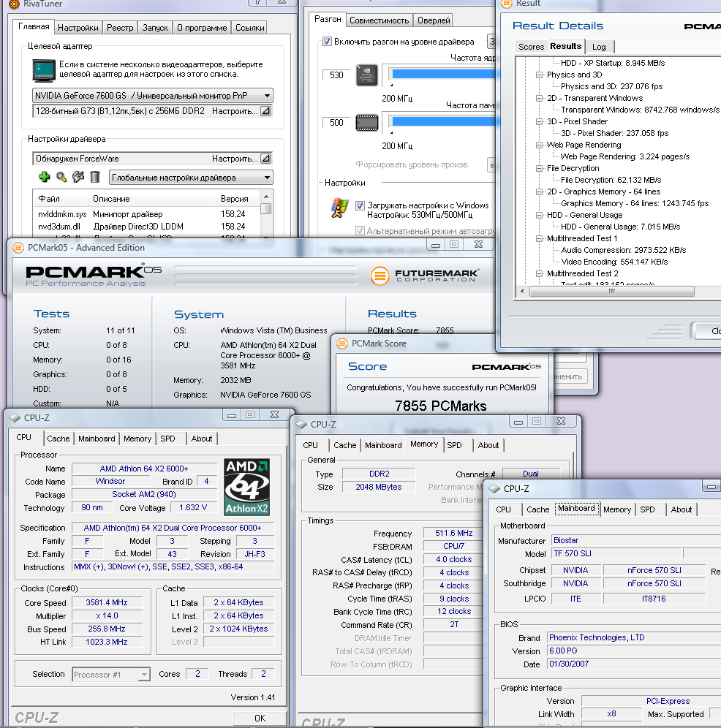Click the monitor icon in the target adapter section

(x=44, y=70)
